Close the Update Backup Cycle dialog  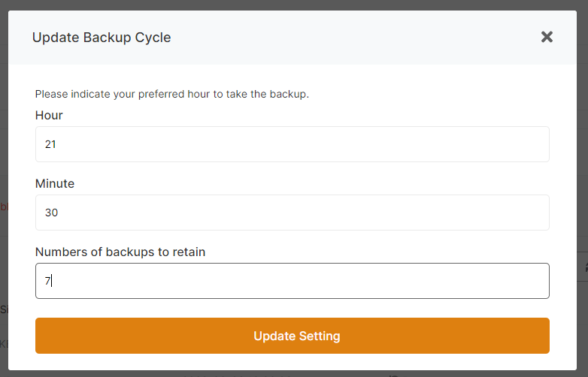547,37
